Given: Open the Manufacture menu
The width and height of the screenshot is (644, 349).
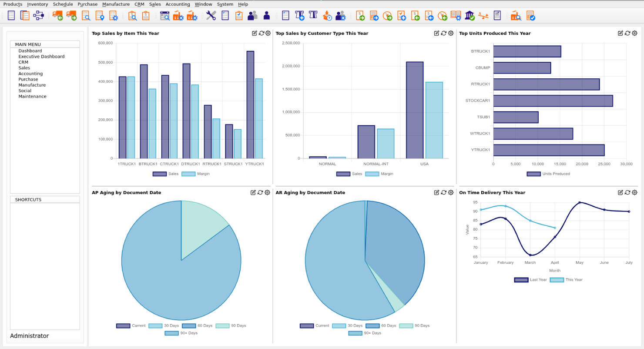Looking at the screenshot, I should coord(116,4).
